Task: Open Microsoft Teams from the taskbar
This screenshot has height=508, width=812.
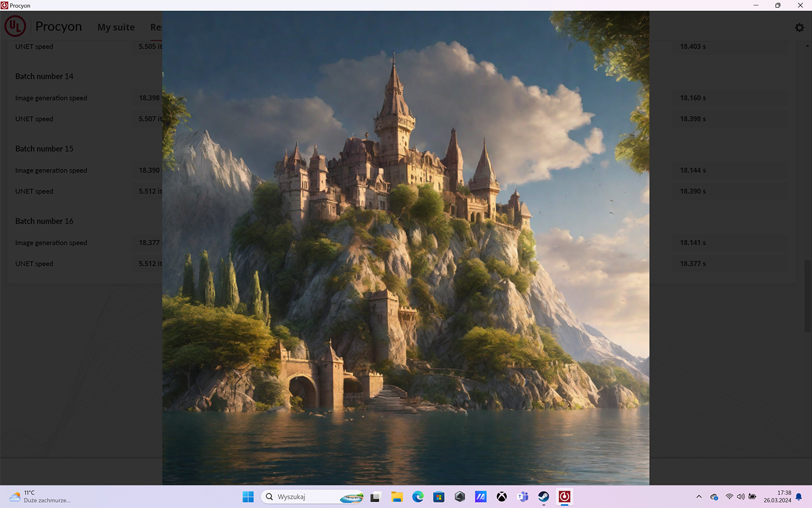Action: click(x=523, y=497)
